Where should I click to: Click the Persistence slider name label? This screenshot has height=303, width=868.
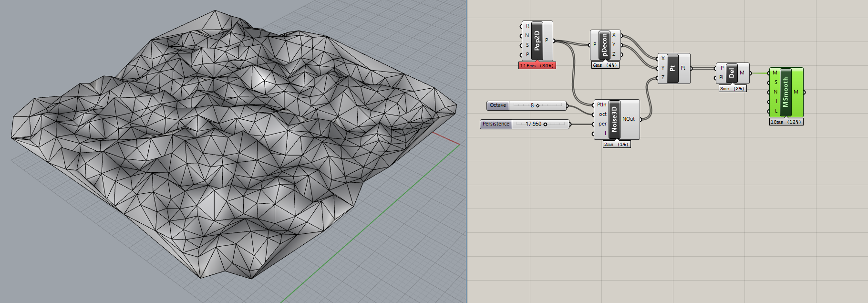(x=496, y=124)
